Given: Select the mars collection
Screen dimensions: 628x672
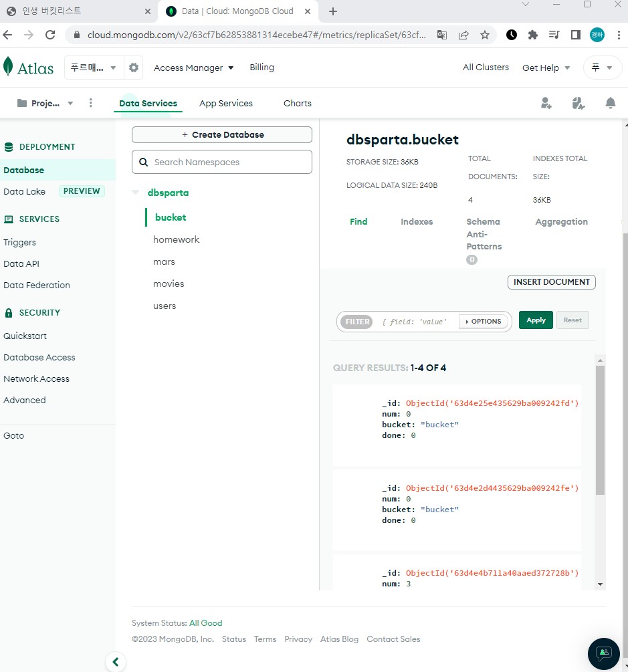Looking at the screenshot, I should pos(164,262).
